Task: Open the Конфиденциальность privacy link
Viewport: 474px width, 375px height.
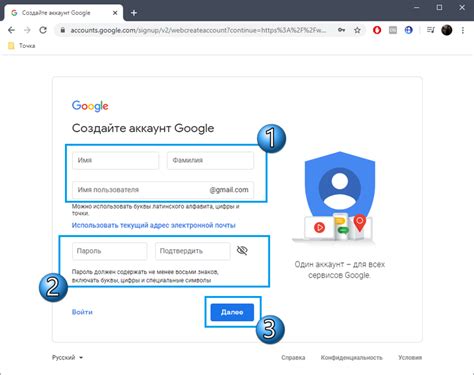Action: pyautogui.click(x=351, y=358)
